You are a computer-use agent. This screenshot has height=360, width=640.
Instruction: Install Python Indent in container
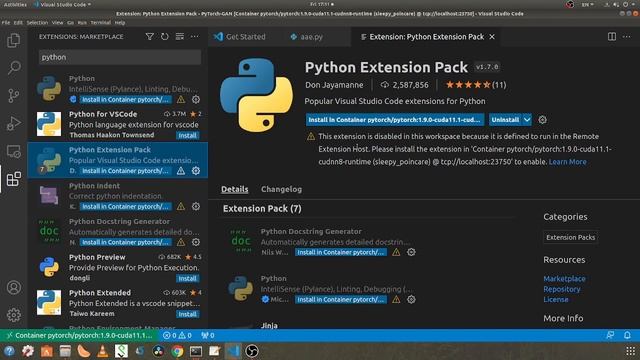point(125,207)
